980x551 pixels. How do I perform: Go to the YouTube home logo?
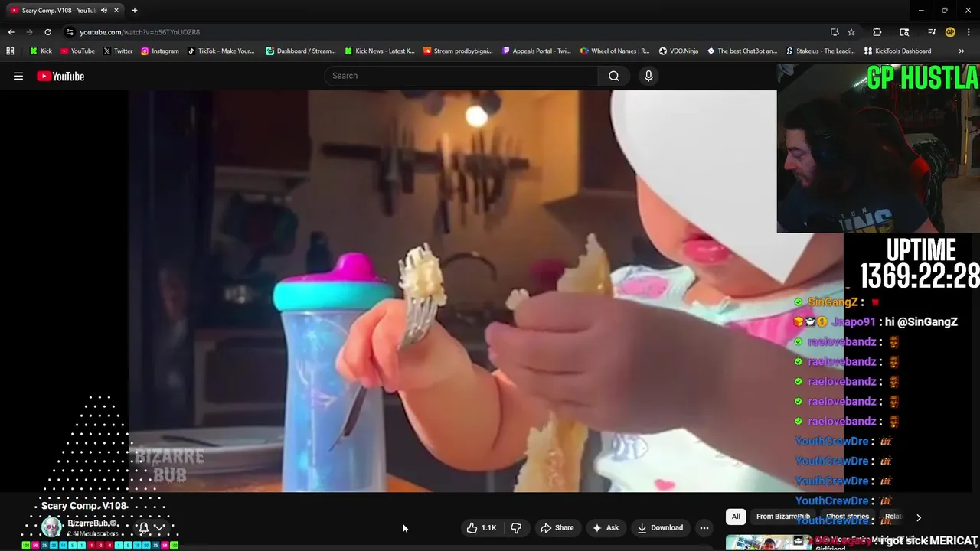point(60,76)
